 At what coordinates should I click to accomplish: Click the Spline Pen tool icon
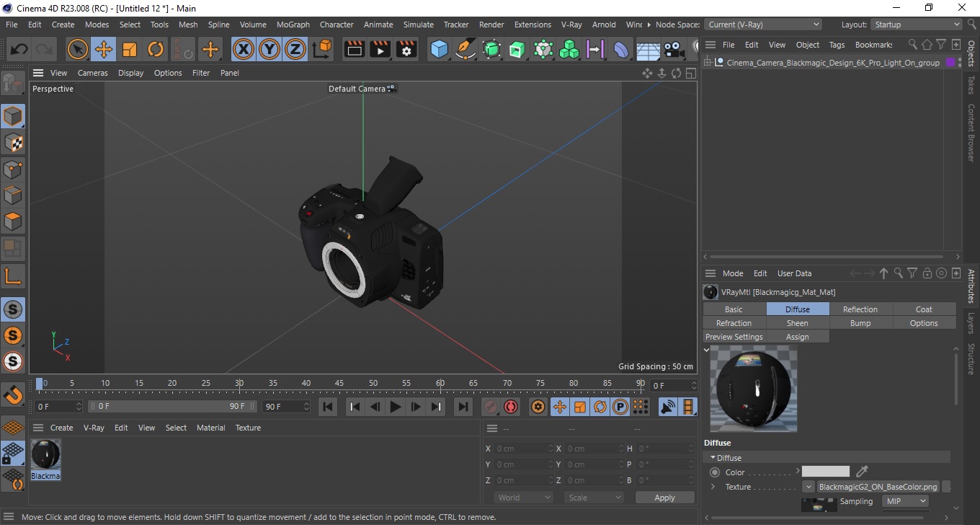(465, 50)
